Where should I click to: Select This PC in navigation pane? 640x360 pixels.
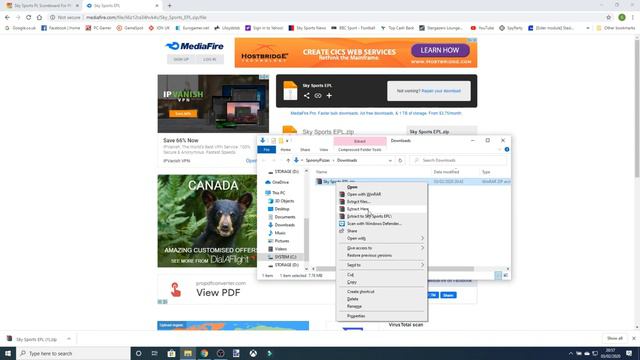(278, 193)
